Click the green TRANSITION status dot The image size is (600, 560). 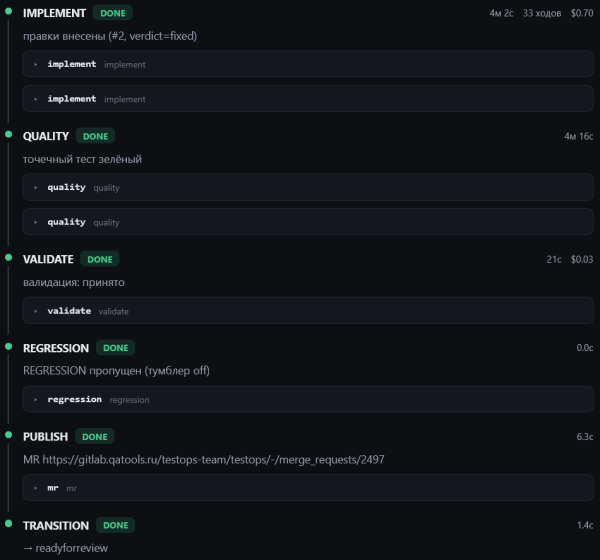(8, 523)
